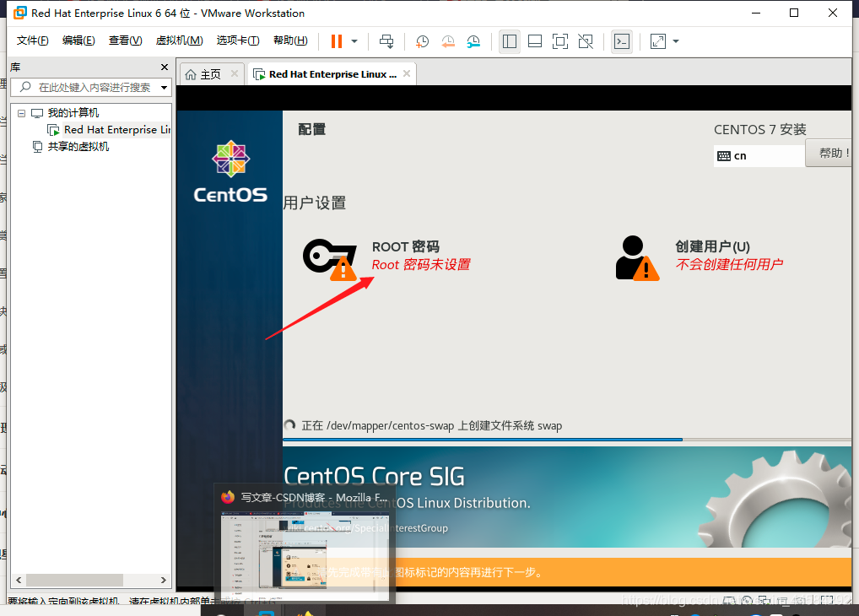Collapse the 我的计算机 tree node
The width and height of the screenshot is (859, 616).
21,113
